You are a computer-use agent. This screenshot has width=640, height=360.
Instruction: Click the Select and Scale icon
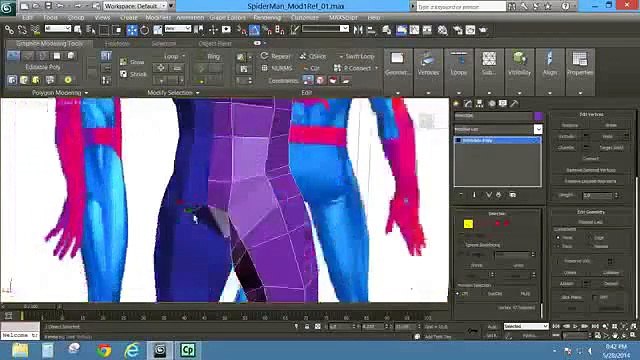click(x=158, y=30)
